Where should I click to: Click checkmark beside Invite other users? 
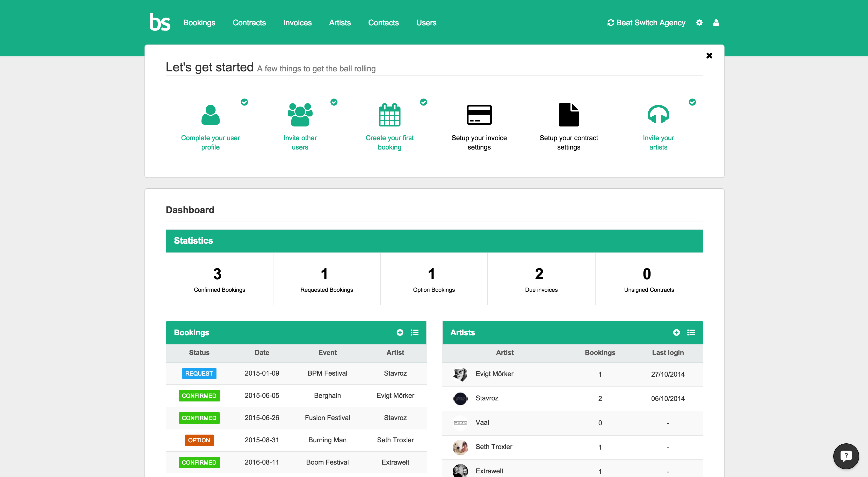tap(334, 102)
